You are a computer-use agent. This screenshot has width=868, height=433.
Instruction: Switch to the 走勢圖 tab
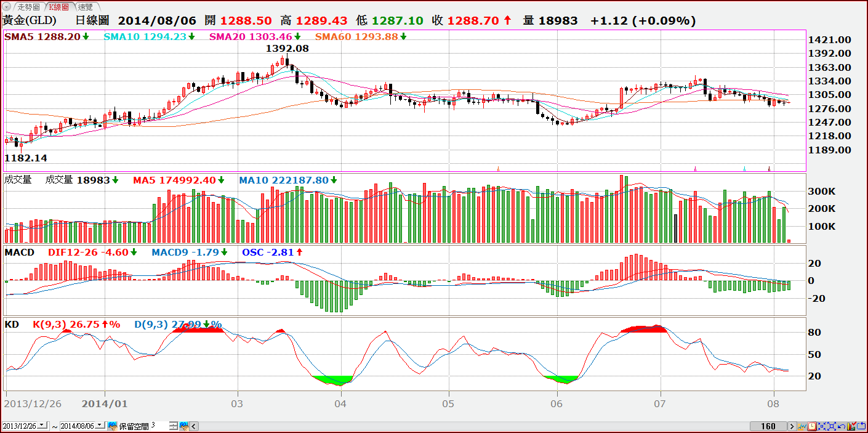click(28, 7)
